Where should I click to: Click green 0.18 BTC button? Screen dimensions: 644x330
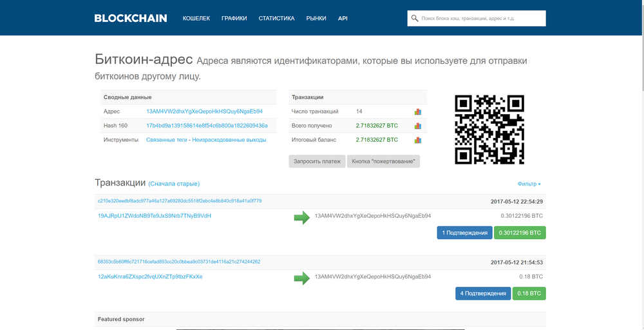tap(529, 293)
